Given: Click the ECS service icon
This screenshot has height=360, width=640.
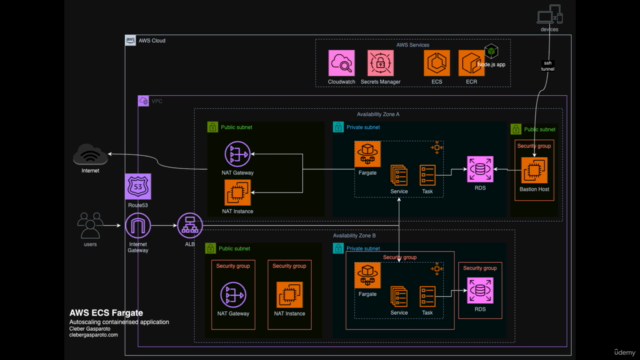Looking at the screenshot, I should click(x=437, y=63).
